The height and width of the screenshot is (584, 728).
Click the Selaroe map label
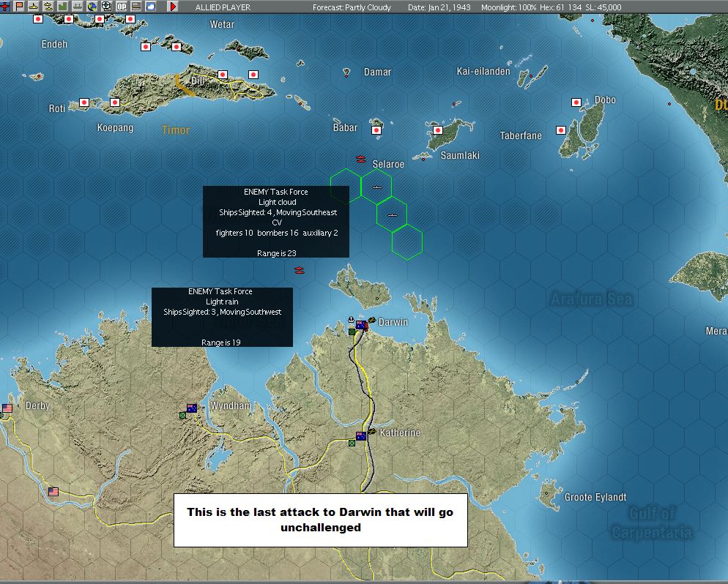pyautogui.click(x=388, y=164)
